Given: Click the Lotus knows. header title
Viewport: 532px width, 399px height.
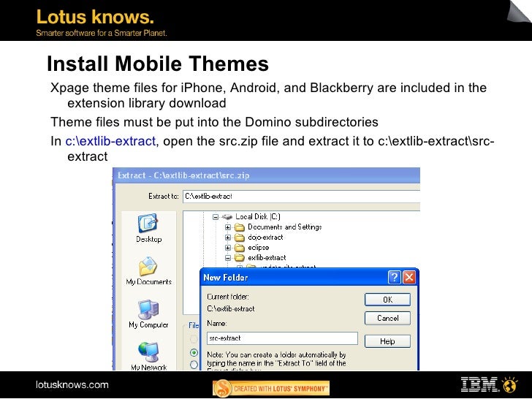Looking at the screenshot, I should pyautogui.click(x=95, y=17).
